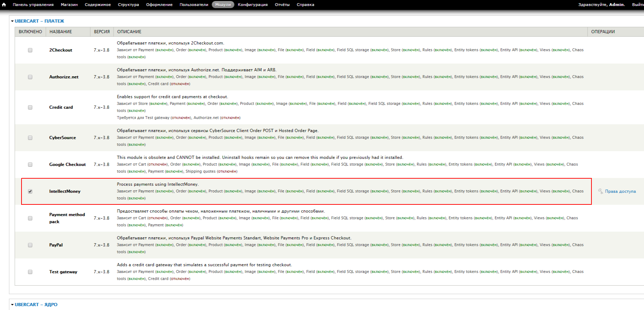Enable the PayPal module checkbox
This screenshot has width=644, height=310.
30,245
